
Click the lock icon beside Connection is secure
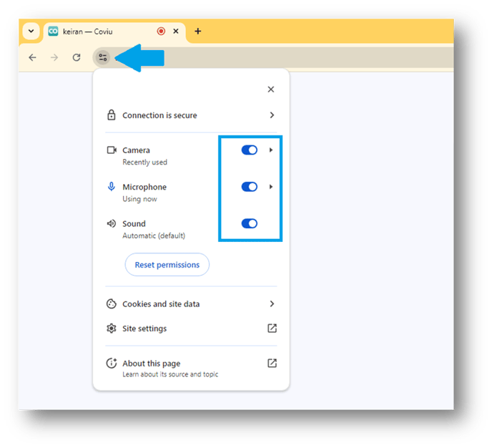(x=112, y=115)
